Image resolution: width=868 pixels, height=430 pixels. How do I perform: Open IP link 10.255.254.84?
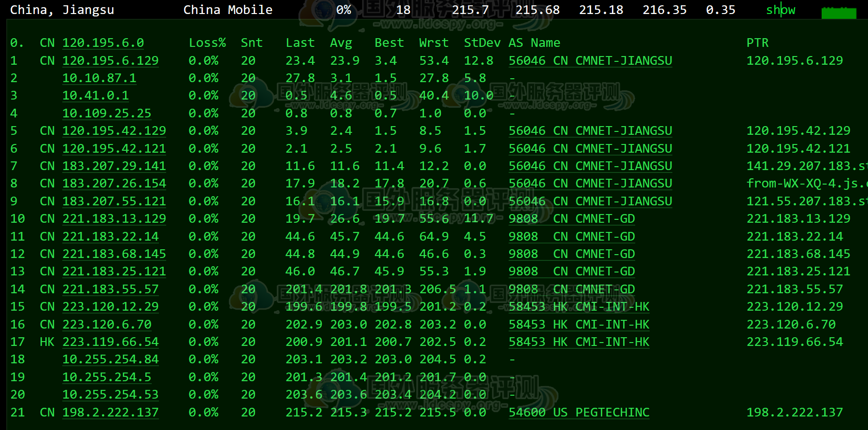pos(111,359)
